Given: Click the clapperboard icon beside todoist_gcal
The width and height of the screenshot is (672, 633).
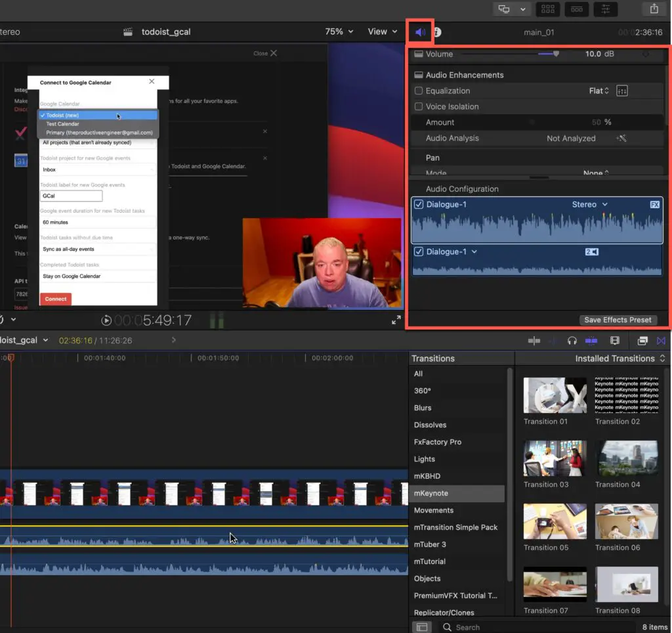Looking at the screenshot, I should (x=128, y=32).
